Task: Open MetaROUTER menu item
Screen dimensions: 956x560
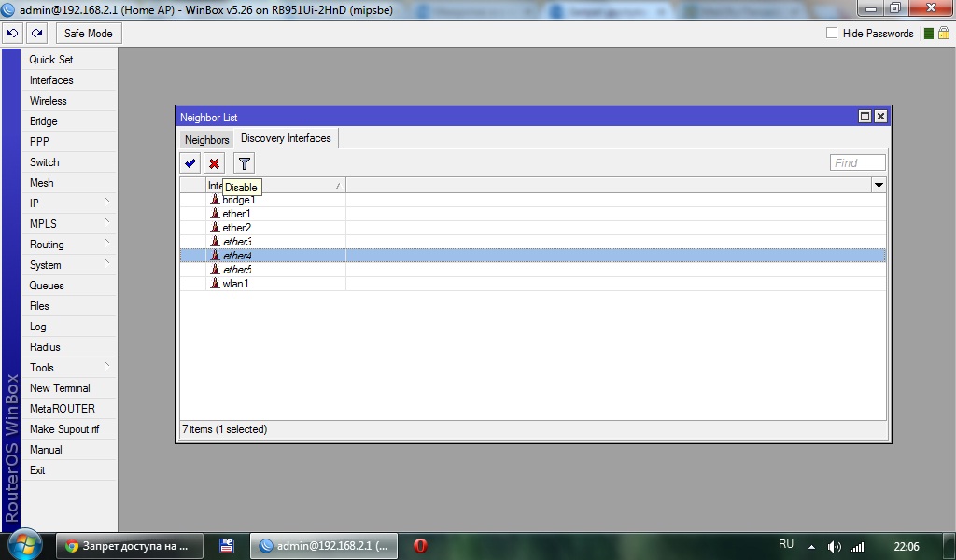Action: pos(69,409)
